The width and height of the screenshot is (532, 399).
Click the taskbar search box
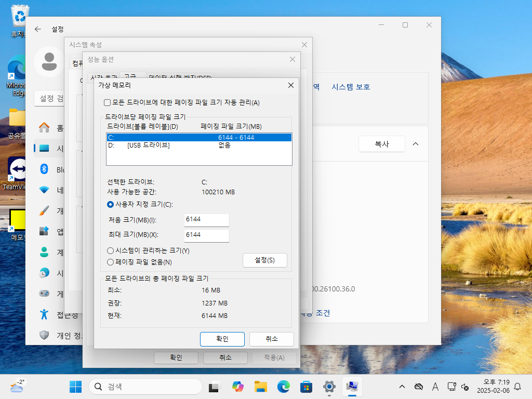tap(145, 387)
